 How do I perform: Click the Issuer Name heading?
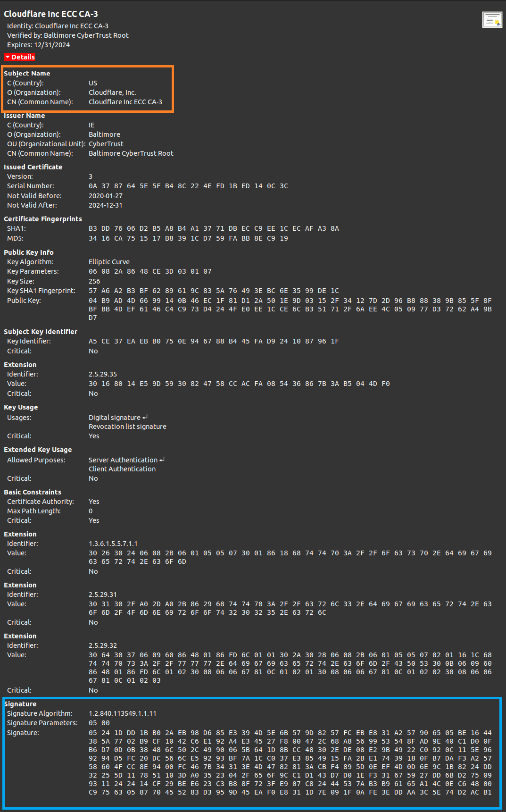(25, 116)
